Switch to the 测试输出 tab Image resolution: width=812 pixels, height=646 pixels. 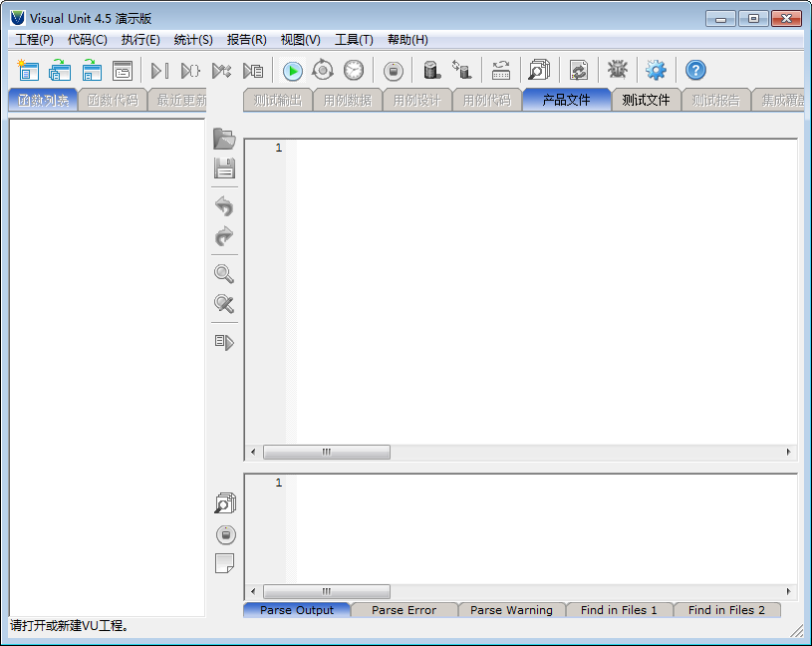(x=278, y=100)
